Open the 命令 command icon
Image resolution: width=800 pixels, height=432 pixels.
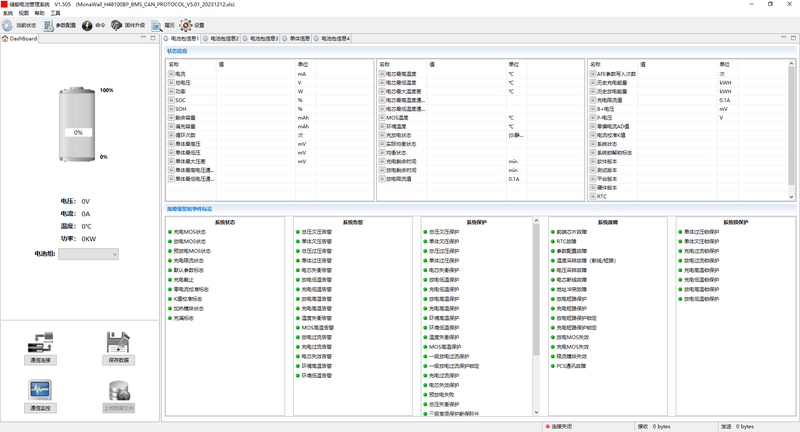pos(87,25)
